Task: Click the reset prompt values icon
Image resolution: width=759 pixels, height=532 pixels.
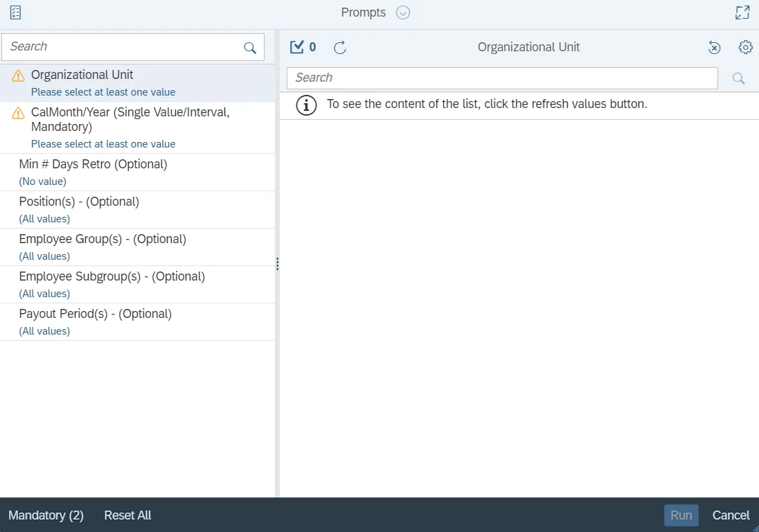Action: [714, 47]
